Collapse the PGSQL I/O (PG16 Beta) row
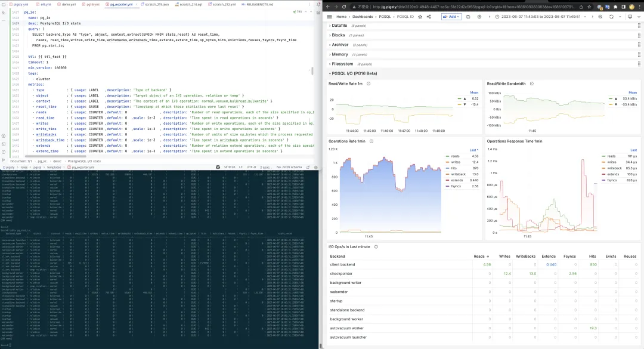644x349 pixels. pyautogui.click(x=354, y=73)
